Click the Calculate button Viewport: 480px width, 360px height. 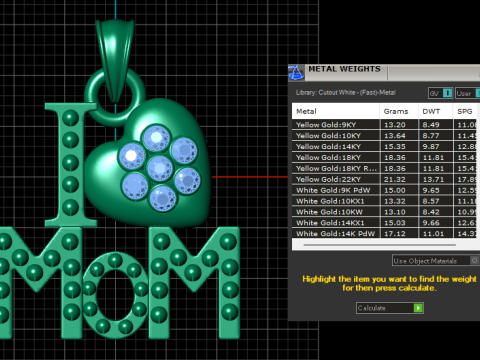390,308
